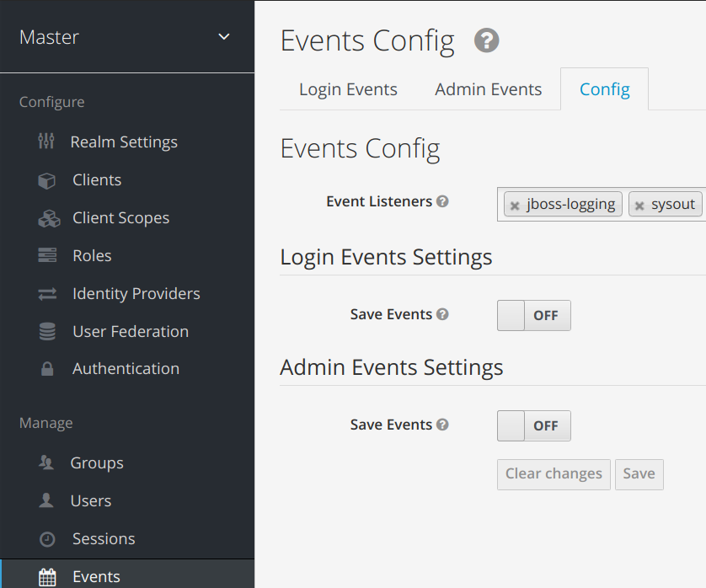Enable Save Events under Login Events Settings
This screenshot has height=588, width=706.
click(533, 316)
